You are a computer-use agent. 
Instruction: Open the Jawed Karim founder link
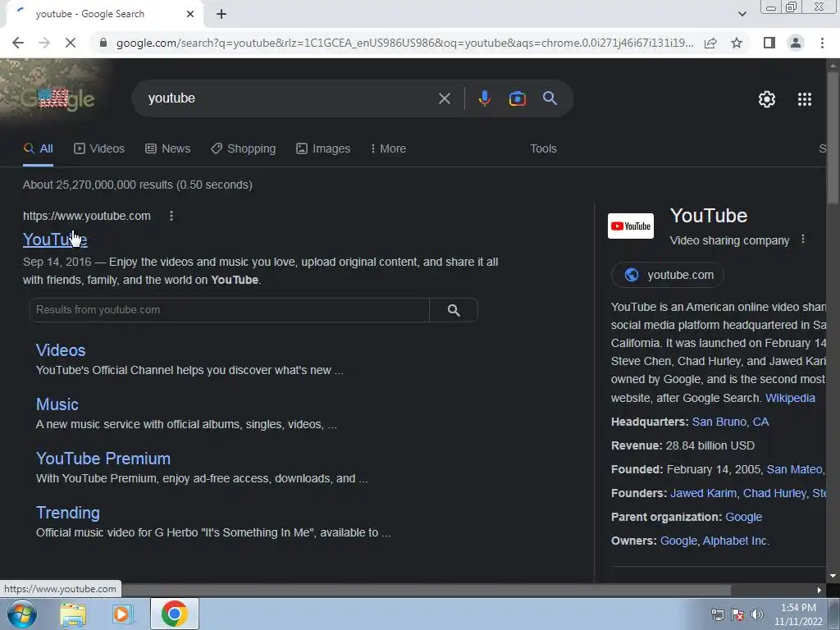[703, 493]
